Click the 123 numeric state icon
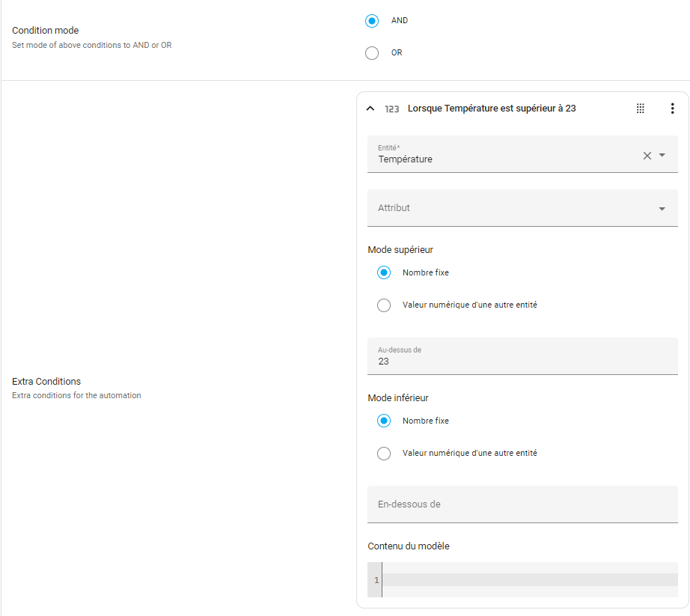The image size is (690, 616). coord(391,109)
